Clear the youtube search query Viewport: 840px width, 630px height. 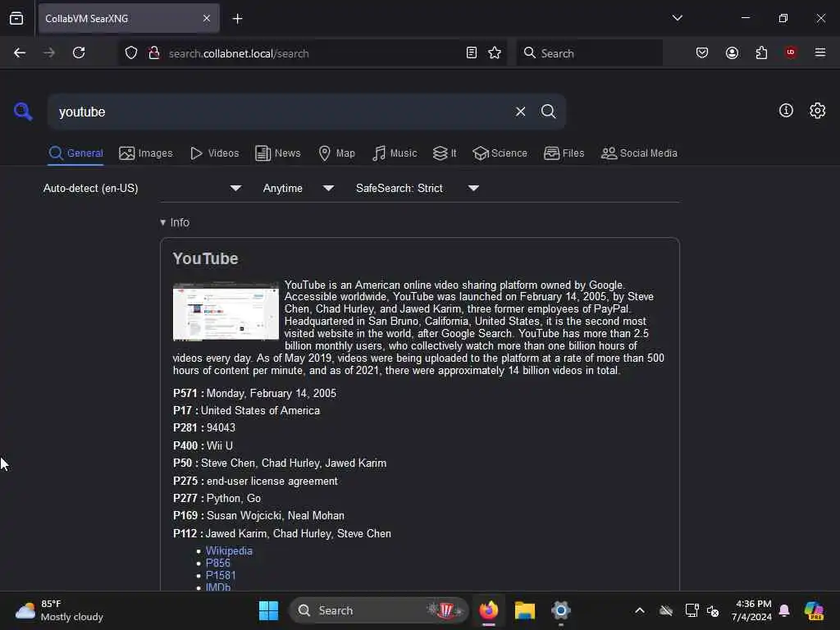(x=520, y=112)
